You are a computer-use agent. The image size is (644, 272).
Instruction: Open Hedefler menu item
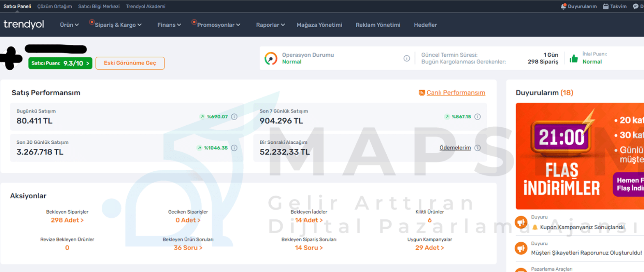pos(425,25)
